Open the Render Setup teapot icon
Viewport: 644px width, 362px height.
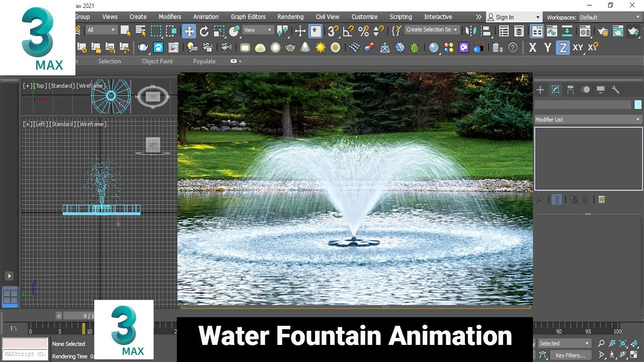tap(603, 32)
